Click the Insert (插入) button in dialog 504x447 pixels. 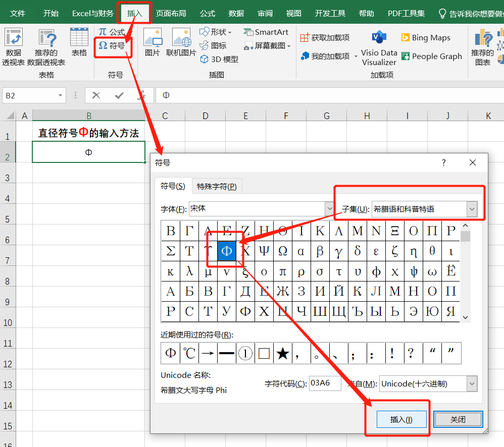pyautogui.click(x=401, y=419)
